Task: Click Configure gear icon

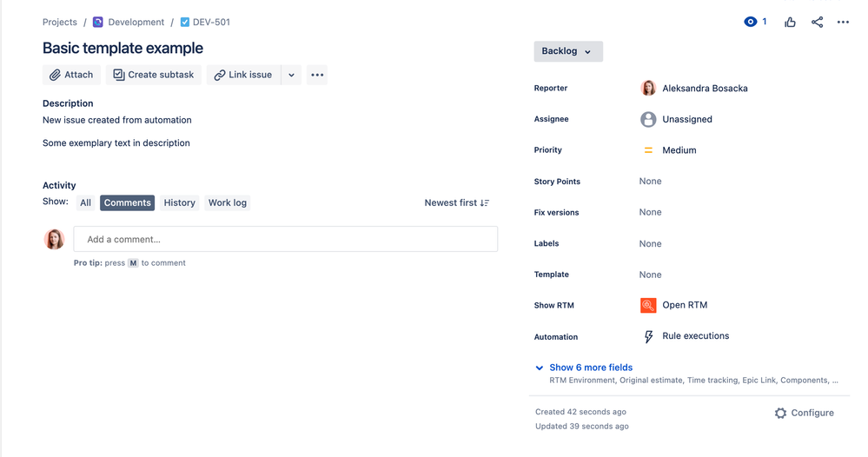Action: coord(780,413)
